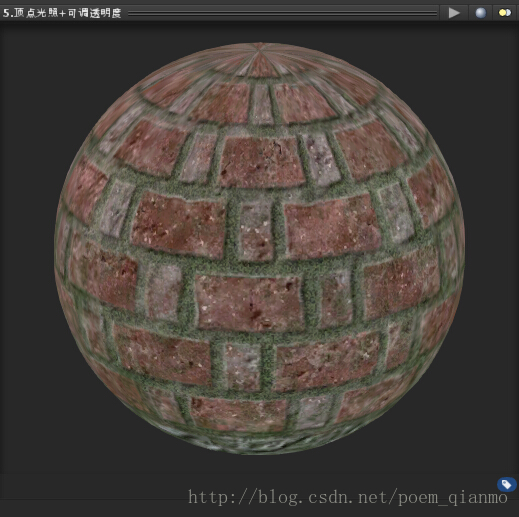This screenshot has height=517, width=519.
Task: Toggle preview lighting with the yellow lights icon
Action: pos(505,13)
